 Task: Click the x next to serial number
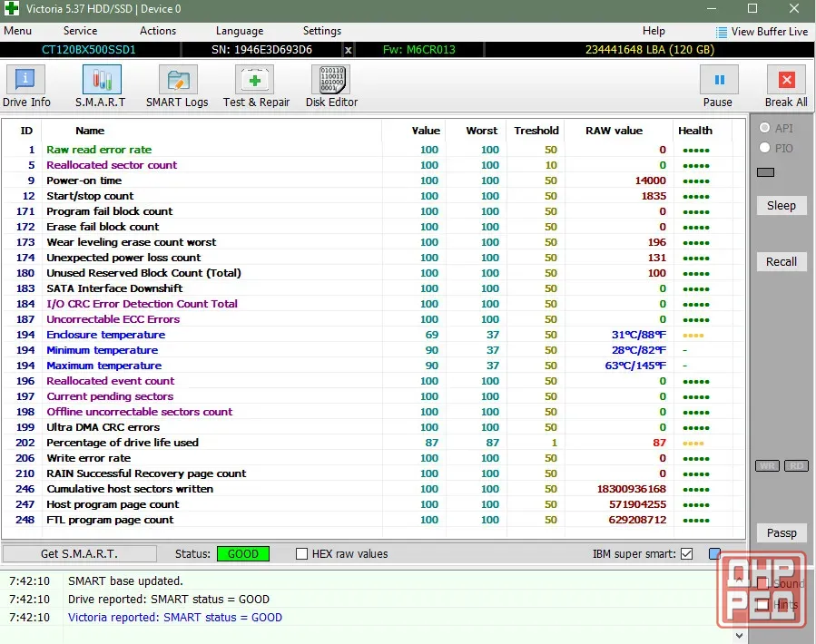point(349,50)
